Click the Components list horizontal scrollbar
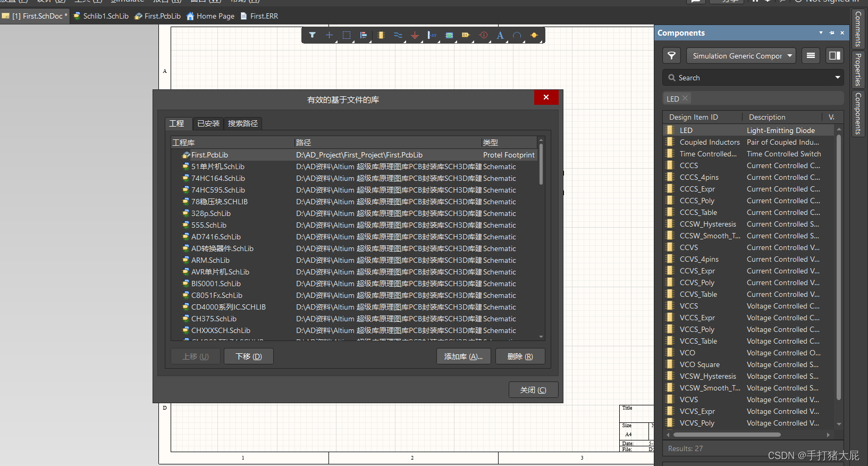 click(x=727, y=435)
